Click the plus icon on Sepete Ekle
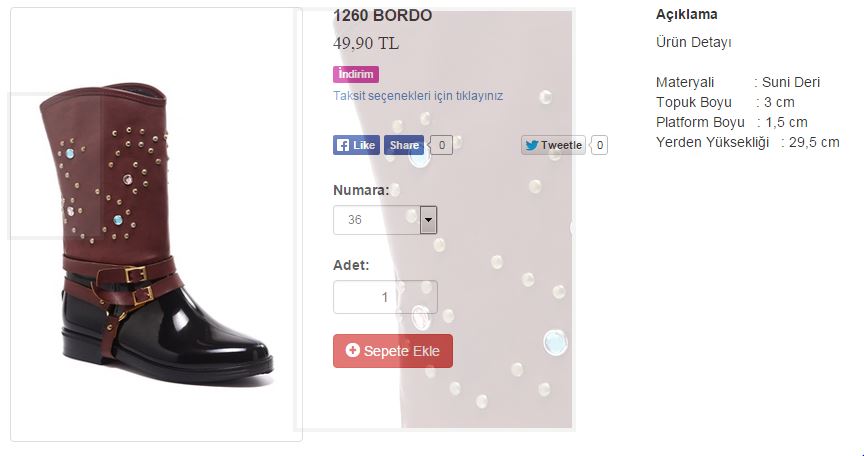Viewport: 864px width, 456px height. pyautogui.click(x=352, y=350)
